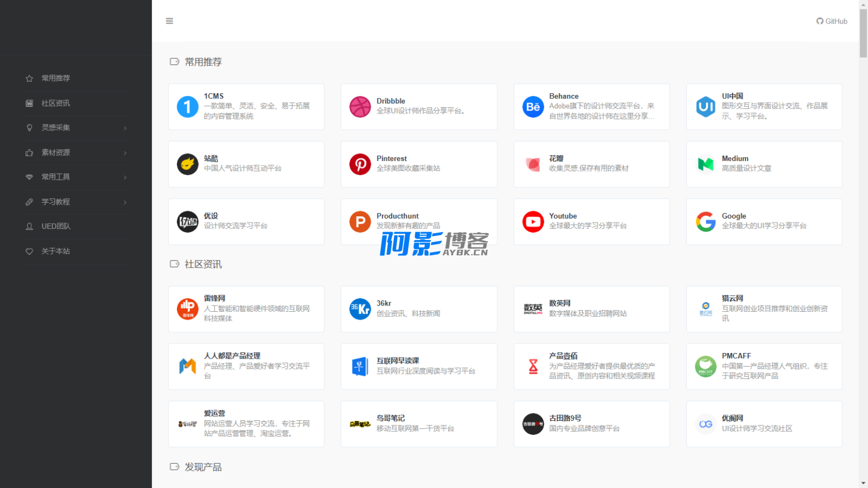The image size is (868, 488).
Task: Open UED团队 sidebar item
Action: pyautogui.click(x=55, y=226)
